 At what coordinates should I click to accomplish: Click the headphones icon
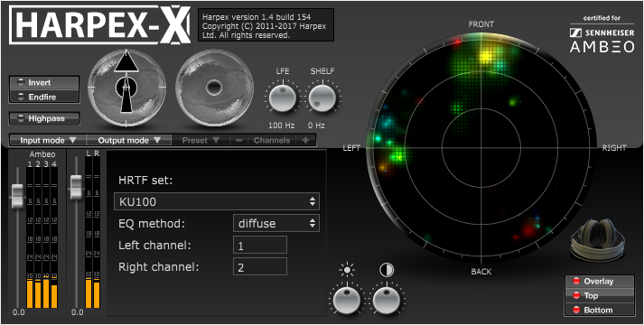(598, 239)
